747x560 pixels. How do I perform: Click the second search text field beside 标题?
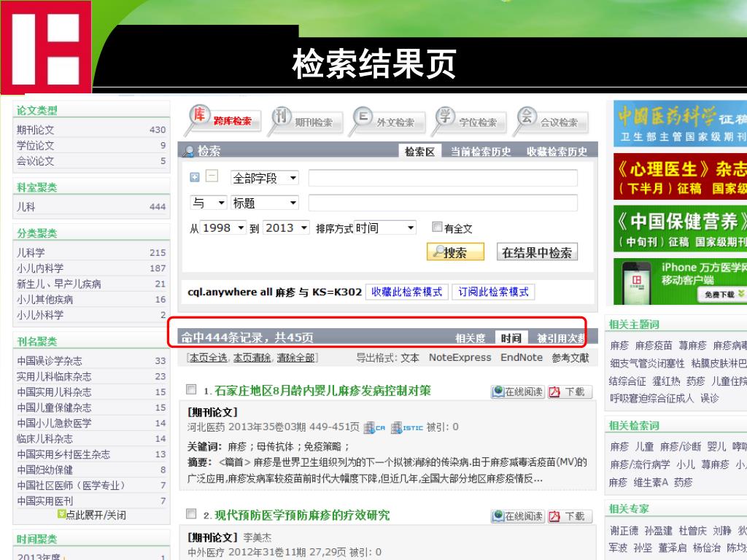coord(443,203)
